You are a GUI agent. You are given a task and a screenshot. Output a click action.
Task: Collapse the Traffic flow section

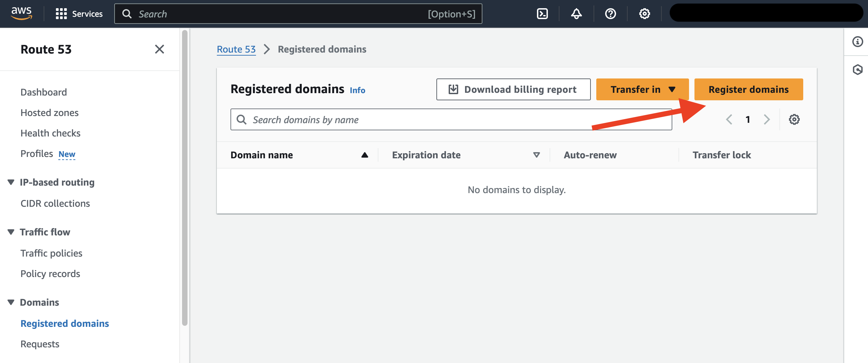pyautogui.click(x=11, y=232)
